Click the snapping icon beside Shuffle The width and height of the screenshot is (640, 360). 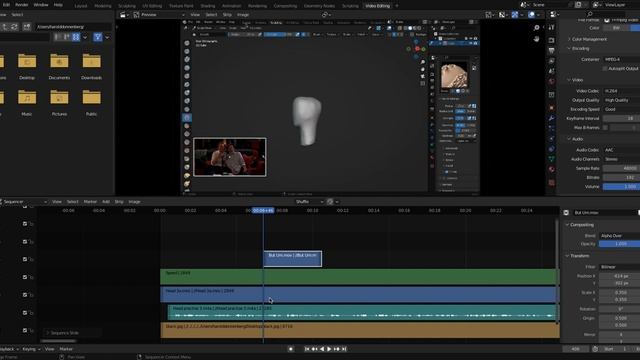(x=330, y=202)
